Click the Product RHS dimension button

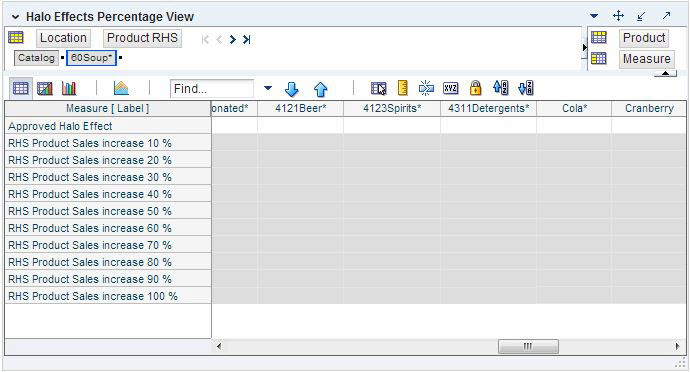143,38
